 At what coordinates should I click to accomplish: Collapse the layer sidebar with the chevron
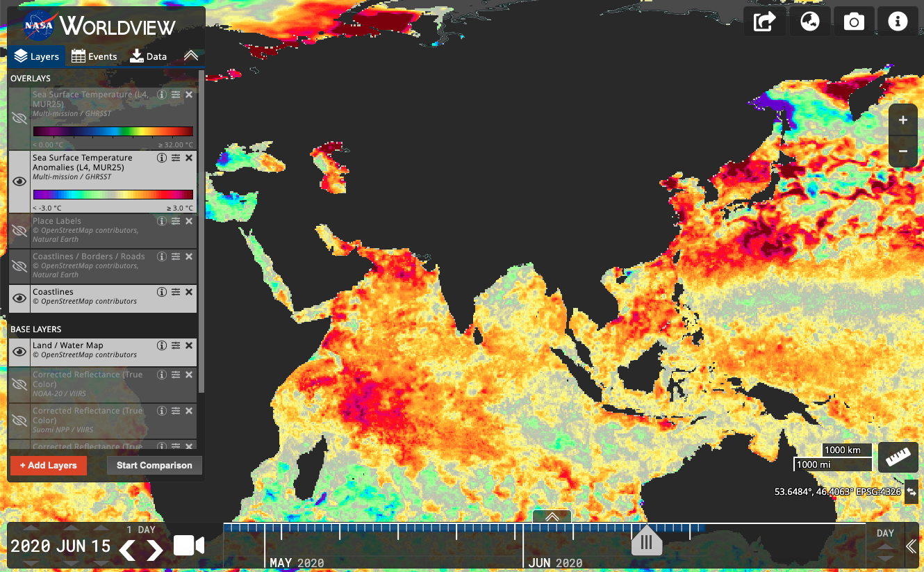point(191,56)
